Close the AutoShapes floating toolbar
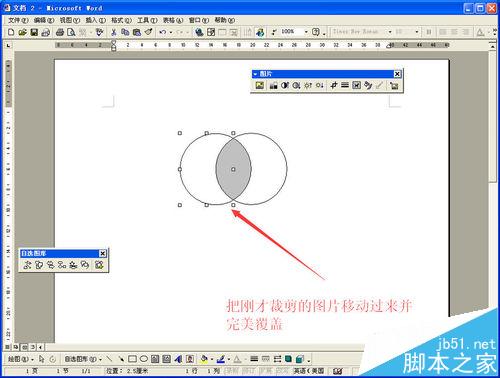 [x=103, y=254]
